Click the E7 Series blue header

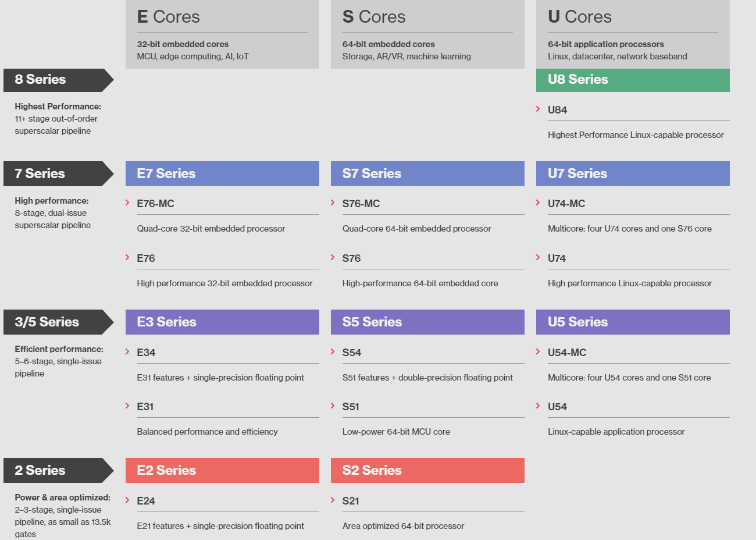[222, 173]
